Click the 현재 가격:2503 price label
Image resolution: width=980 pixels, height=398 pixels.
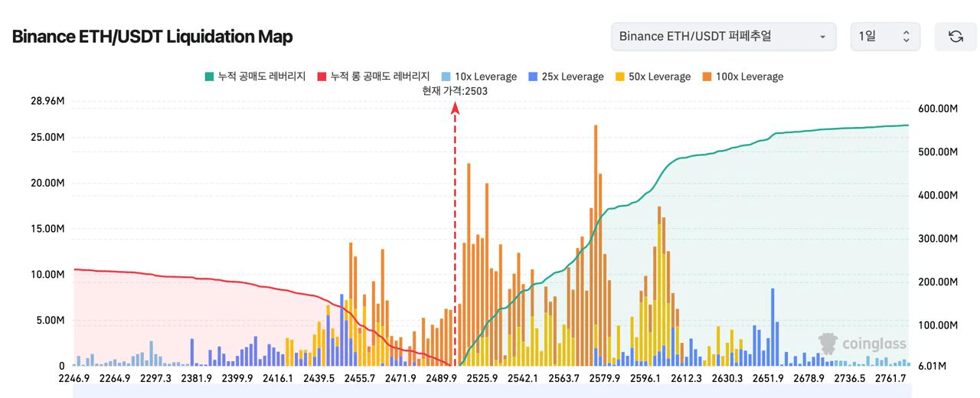(455, 91)
